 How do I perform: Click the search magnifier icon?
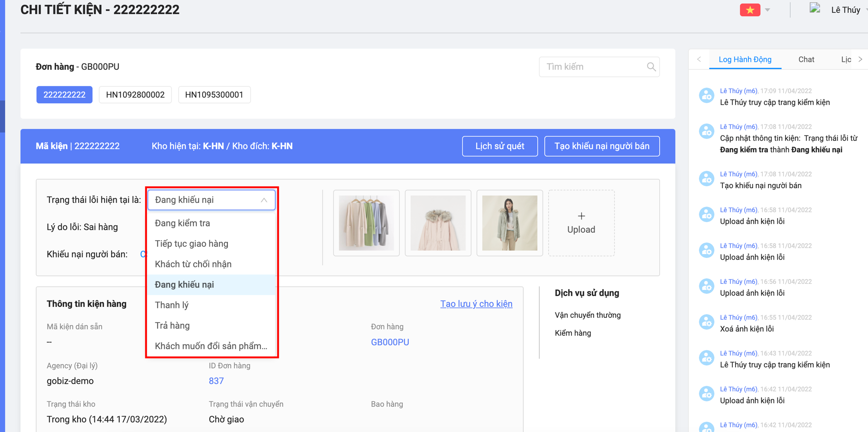pyautogui.click(x=651, y=67)
